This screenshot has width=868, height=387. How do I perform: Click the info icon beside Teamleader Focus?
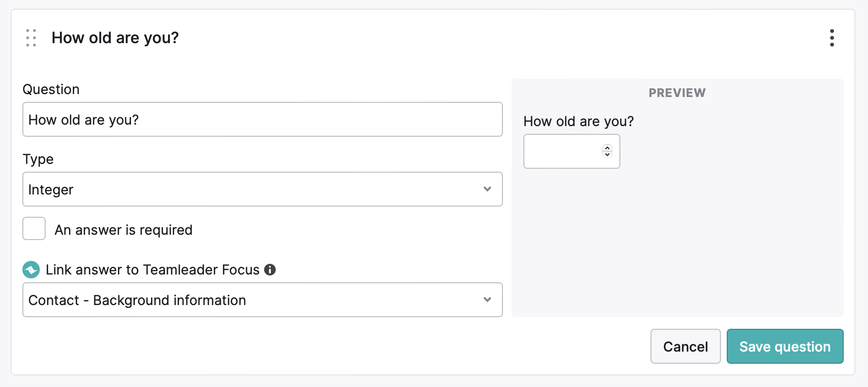click(x=270, y=270)
